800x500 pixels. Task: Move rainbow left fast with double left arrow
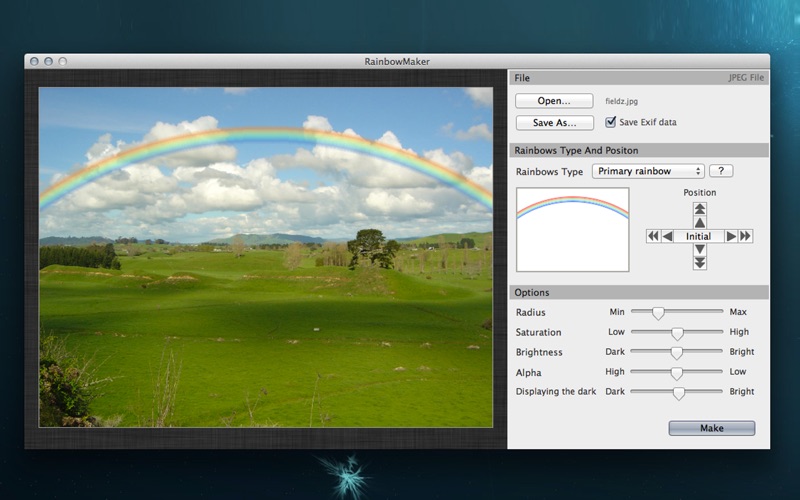click(x=653, y=236)
